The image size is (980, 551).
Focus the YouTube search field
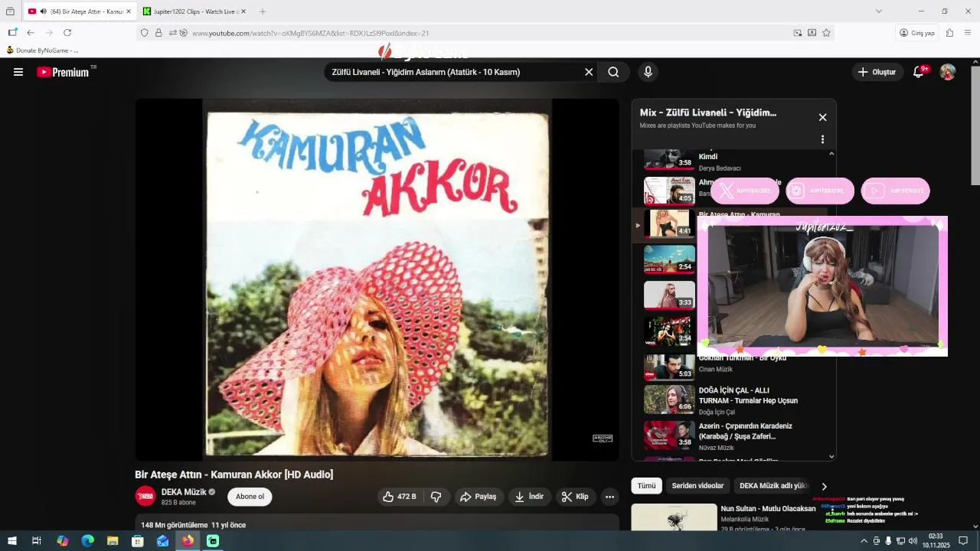tap(454, 72)
